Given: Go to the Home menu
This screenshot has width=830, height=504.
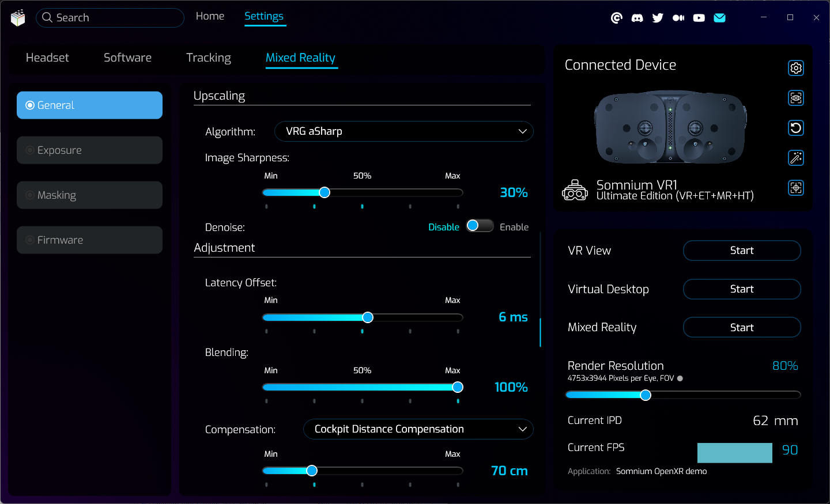Looking at the screenshot, I should coord(210,16).
